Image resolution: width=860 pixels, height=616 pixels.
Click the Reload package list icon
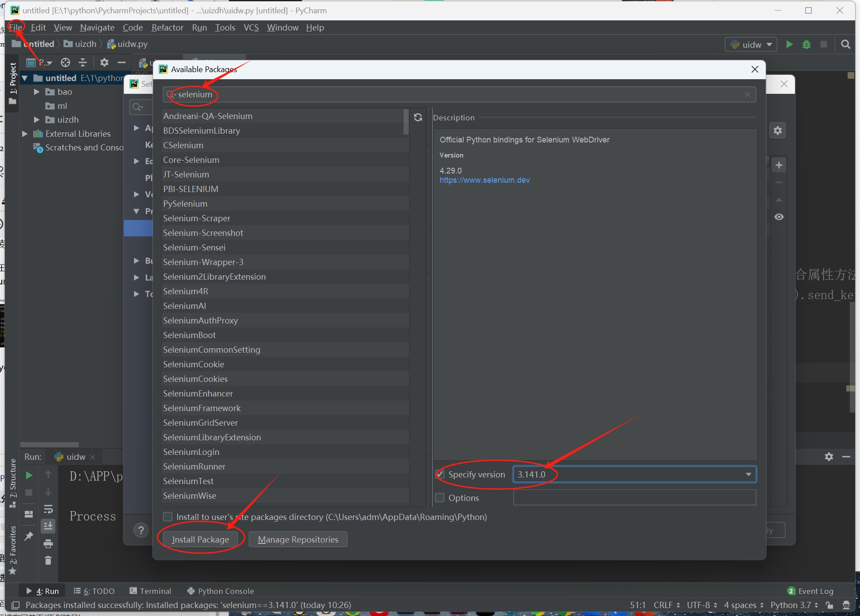(418, 117)
